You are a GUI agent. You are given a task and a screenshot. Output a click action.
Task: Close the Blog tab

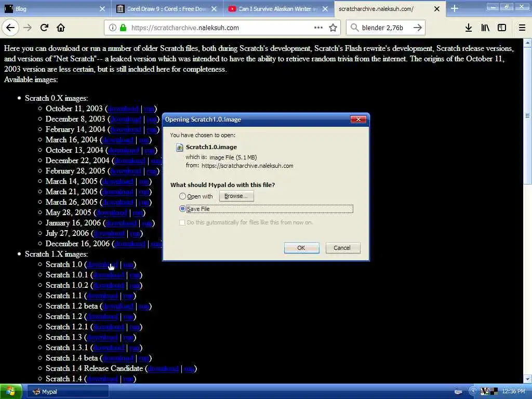point(102,9)
